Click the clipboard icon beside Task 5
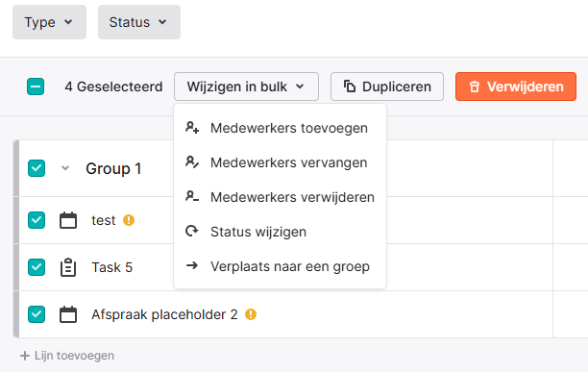Image resolution: width=588 pixels, height=372 pixels. point(68,267)
